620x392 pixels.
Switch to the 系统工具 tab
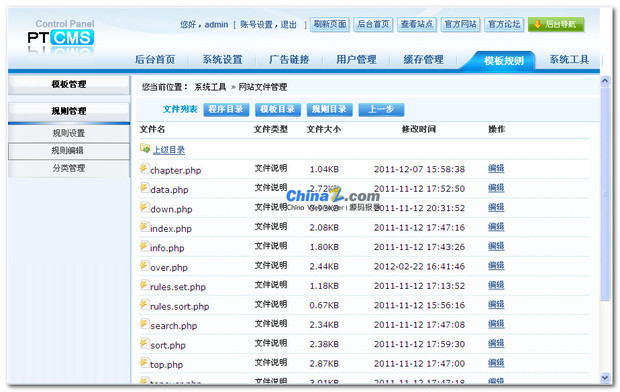569,60
